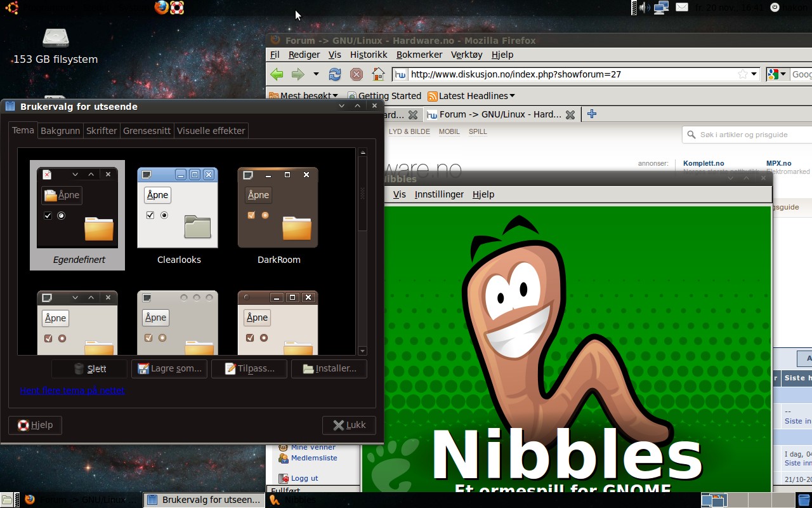Screen dimensions: 812x508
Task: Click the Lukk button in Brukervalg dialog
Action: [349, 425]
